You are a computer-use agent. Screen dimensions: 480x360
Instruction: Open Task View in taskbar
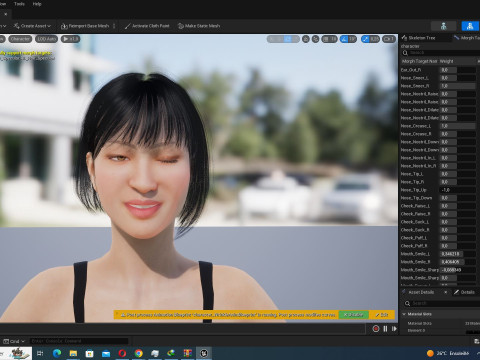point(40,353)
